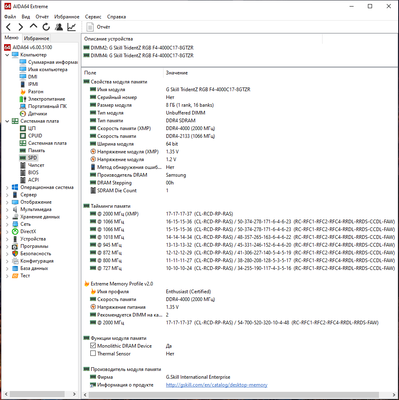The height and width of the screenshot is (400, 399).
Task: Select the CPUID tree item
Action: coord(35,136)
